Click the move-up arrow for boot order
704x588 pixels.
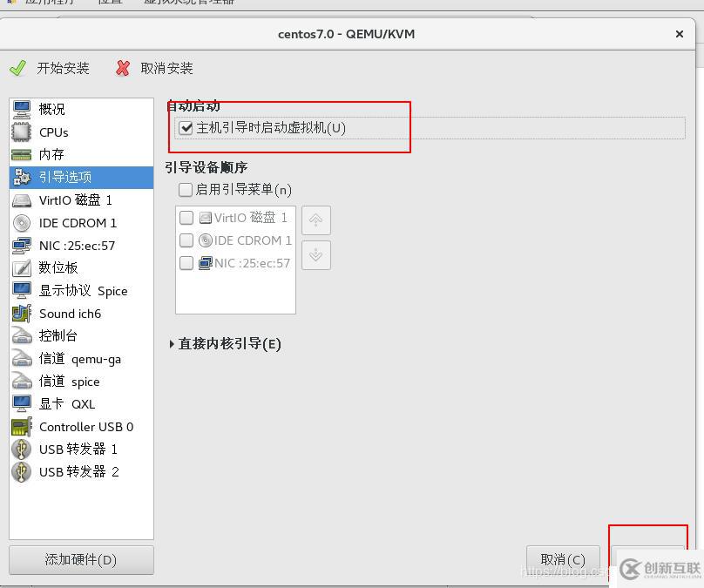(316, 220)
